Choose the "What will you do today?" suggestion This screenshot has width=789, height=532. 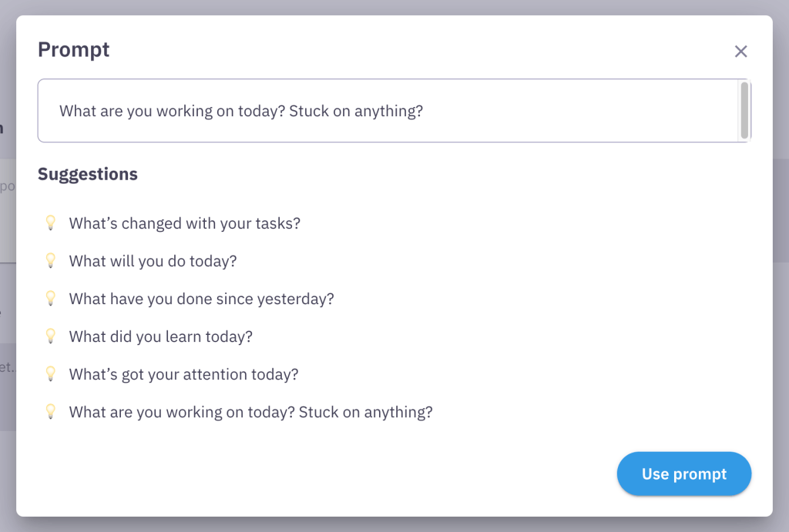153,261
